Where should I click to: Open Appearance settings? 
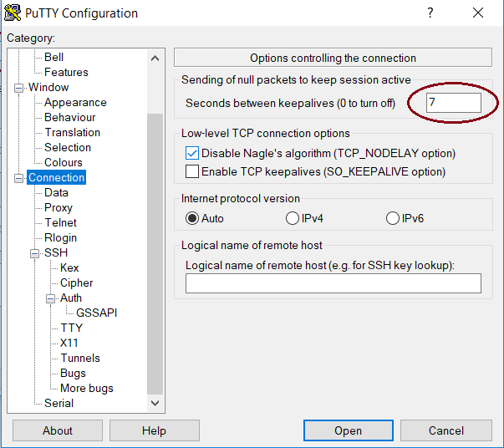(75, 103)
